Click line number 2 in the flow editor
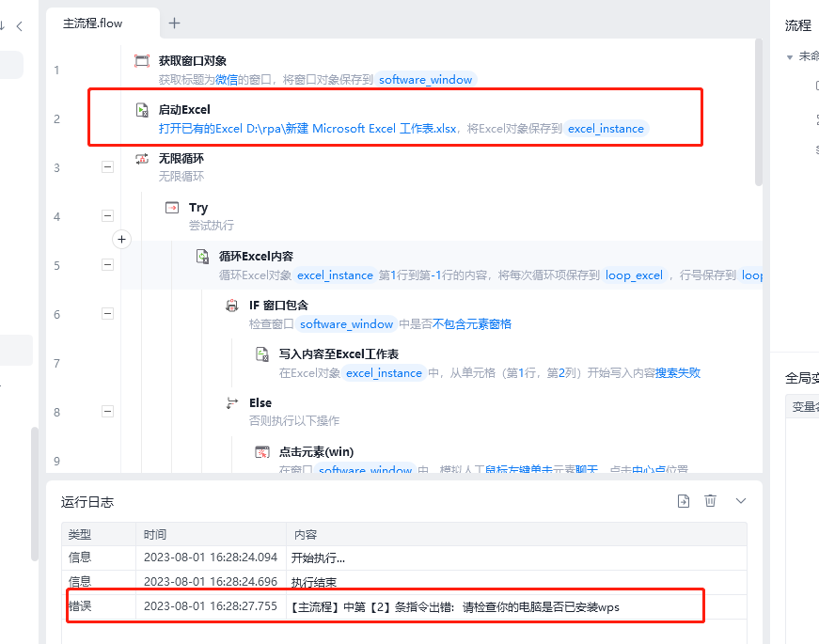 click(x=57, y=119)
